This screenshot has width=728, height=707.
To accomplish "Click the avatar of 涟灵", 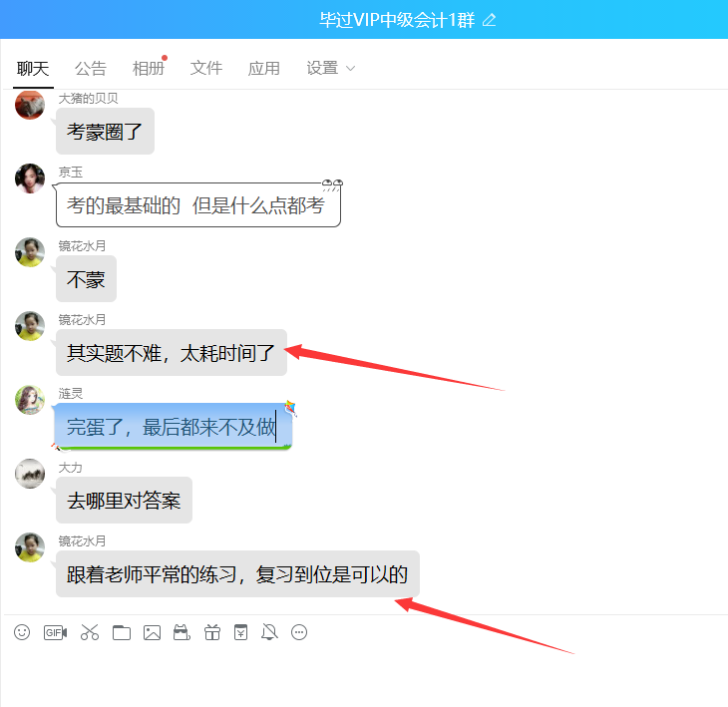I will [x=30, y=400].
